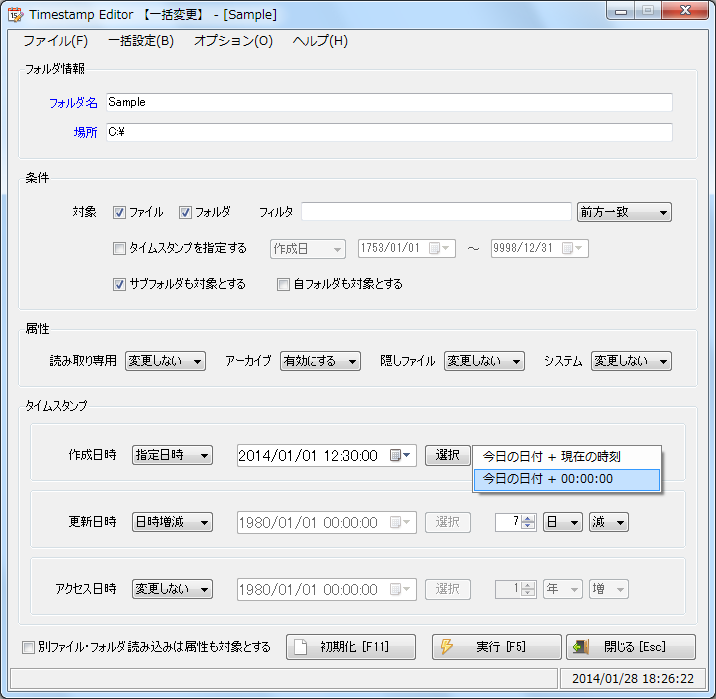Click the フォルダ名 link label
The height and width of the screenshot is (699, 716).
(73, 102)
